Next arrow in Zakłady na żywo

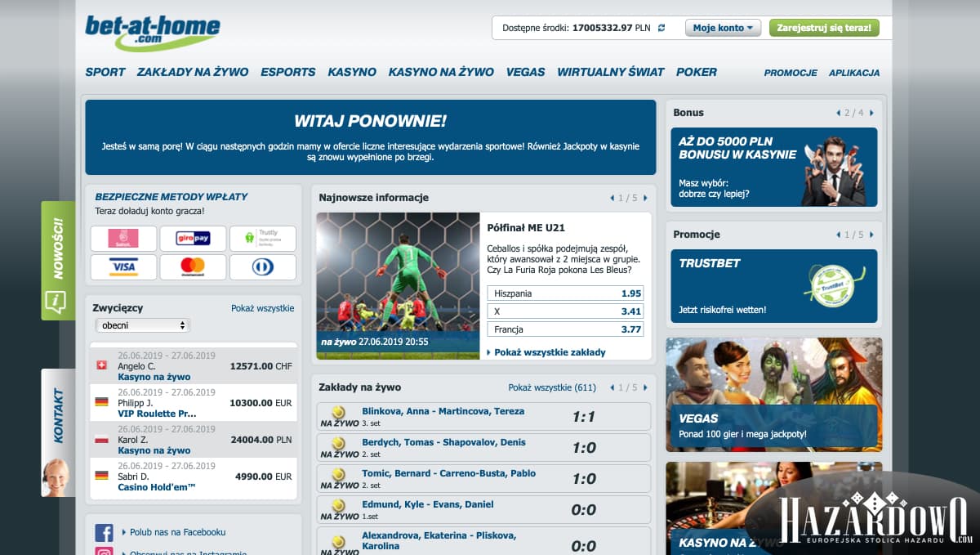[x=645, y=387]
